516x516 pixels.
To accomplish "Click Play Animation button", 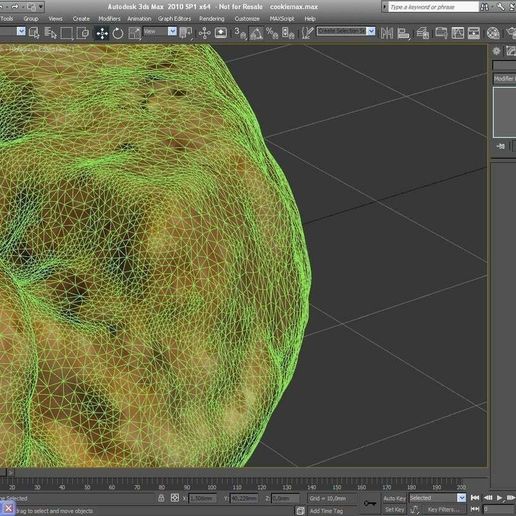I will point(499,498).
